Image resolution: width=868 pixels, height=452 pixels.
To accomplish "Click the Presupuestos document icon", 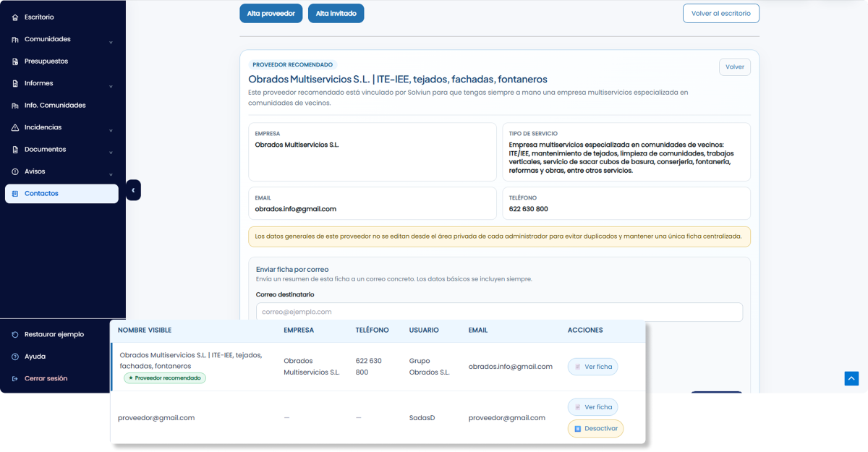I will click(x=15, y=61).
